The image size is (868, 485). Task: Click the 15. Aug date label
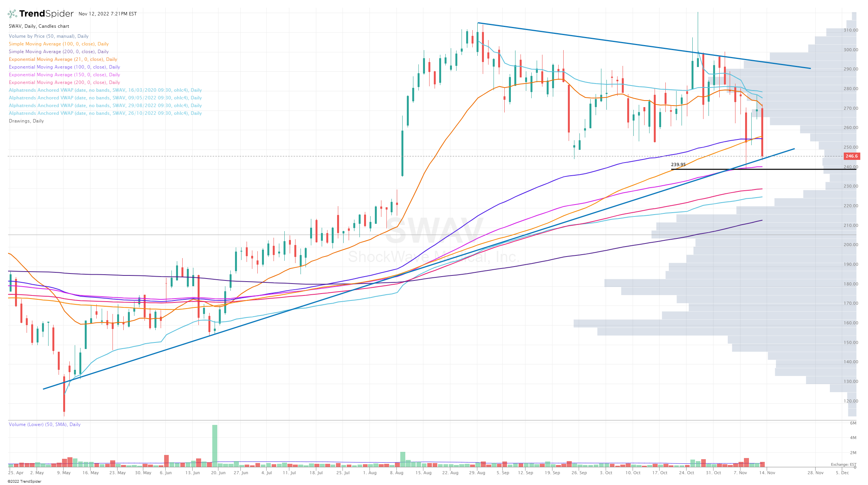[423, 473]
